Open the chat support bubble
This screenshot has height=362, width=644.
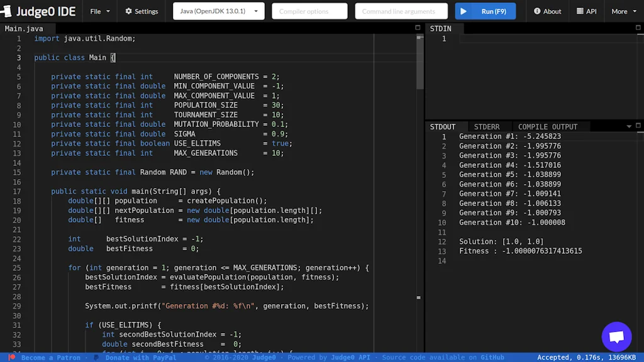click(x=616, y=337)
